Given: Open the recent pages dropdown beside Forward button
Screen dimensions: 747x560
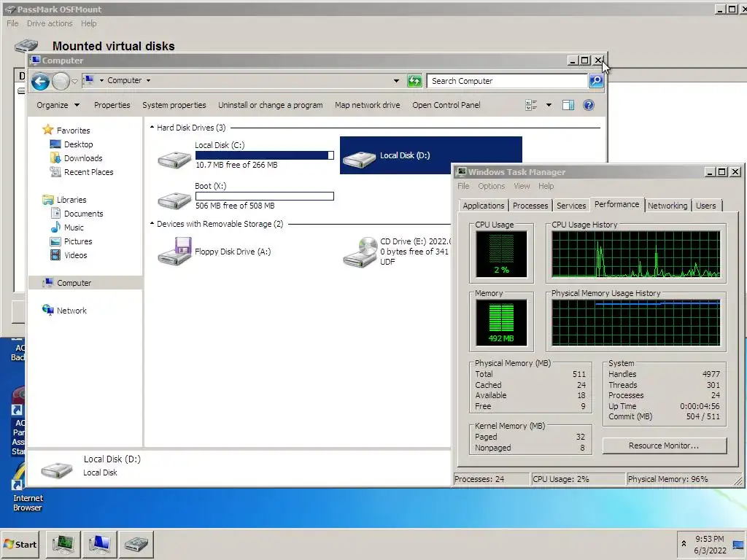Looking at the screenshot, I should tap(75, 82).
